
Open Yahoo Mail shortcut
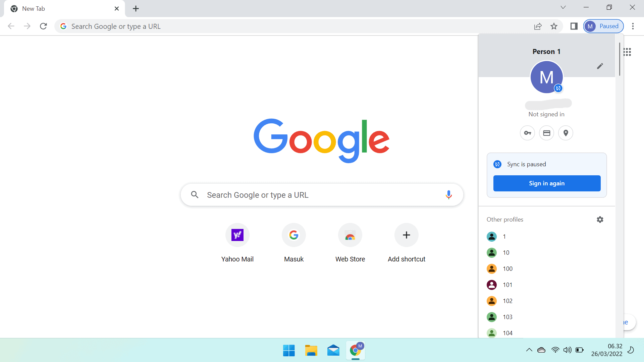[237, 243]
